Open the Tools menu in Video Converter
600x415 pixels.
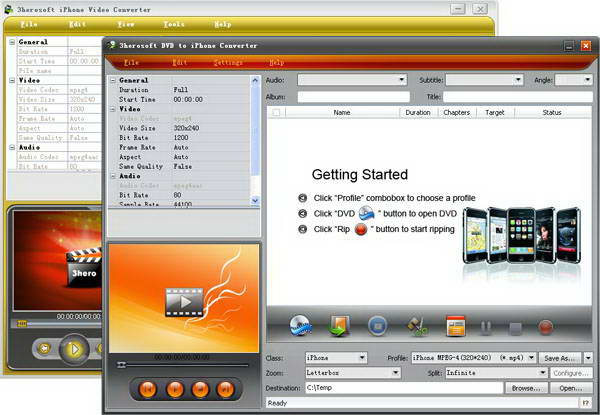[x=174, y=22]
